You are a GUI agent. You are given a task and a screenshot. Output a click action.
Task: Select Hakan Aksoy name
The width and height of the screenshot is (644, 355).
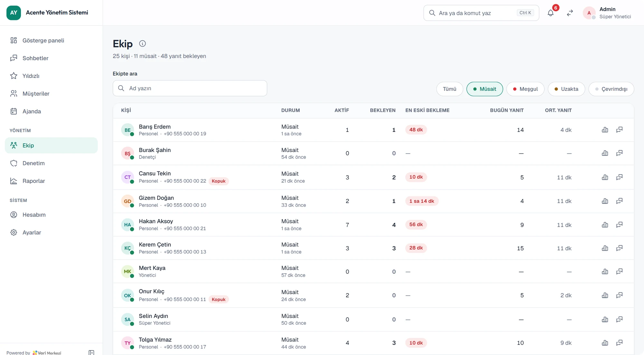point(156,221)
